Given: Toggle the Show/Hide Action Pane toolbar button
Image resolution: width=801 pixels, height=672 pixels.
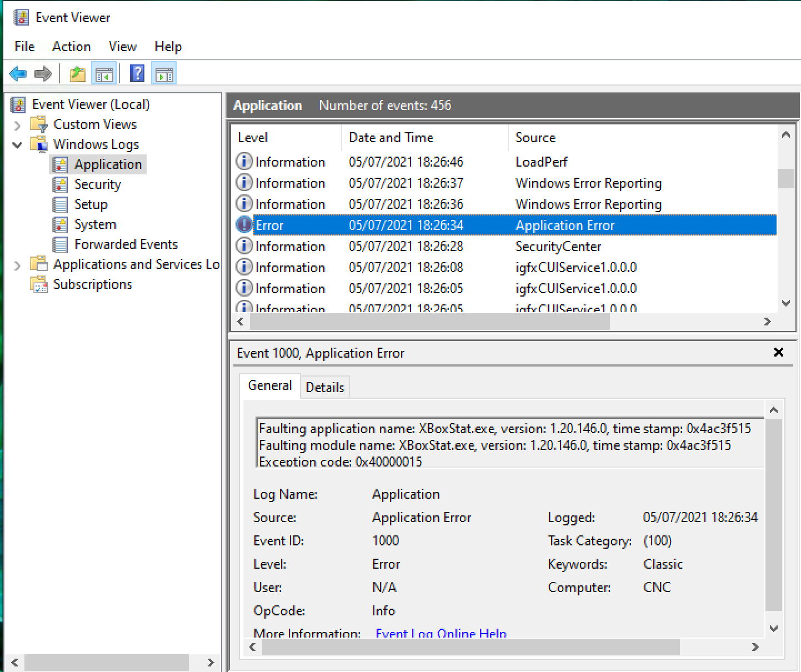Looking at the screenshot, I should tap(164, 73).
